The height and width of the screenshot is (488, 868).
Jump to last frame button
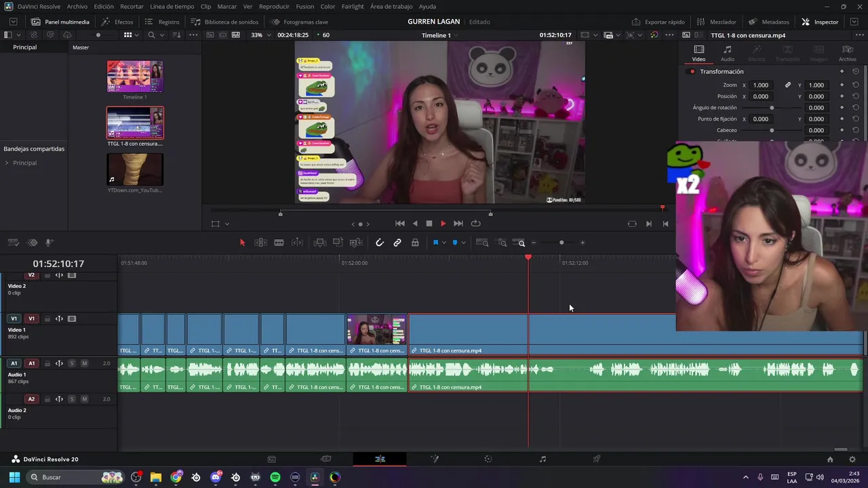(458, 224)
